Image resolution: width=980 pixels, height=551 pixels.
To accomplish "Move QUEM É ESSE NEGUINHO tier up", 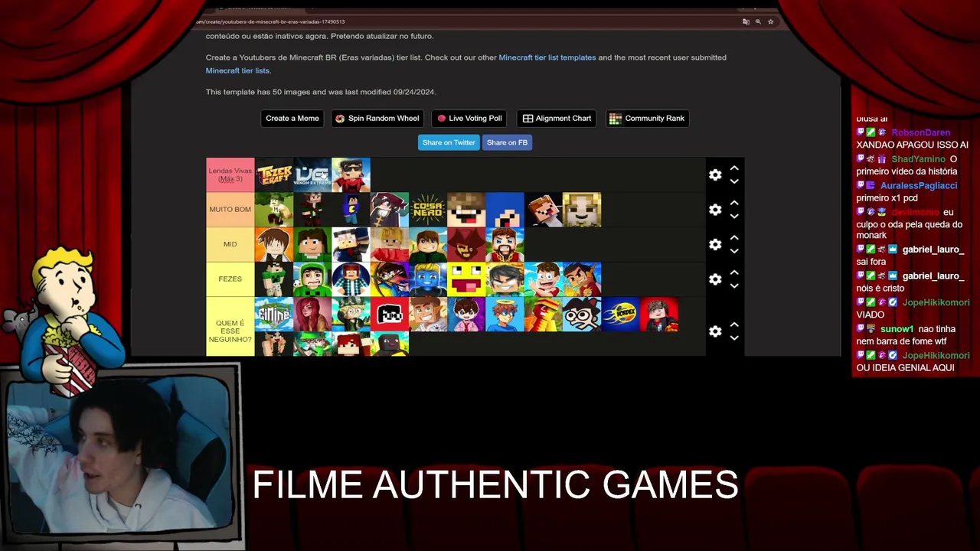I will [734, 324].
